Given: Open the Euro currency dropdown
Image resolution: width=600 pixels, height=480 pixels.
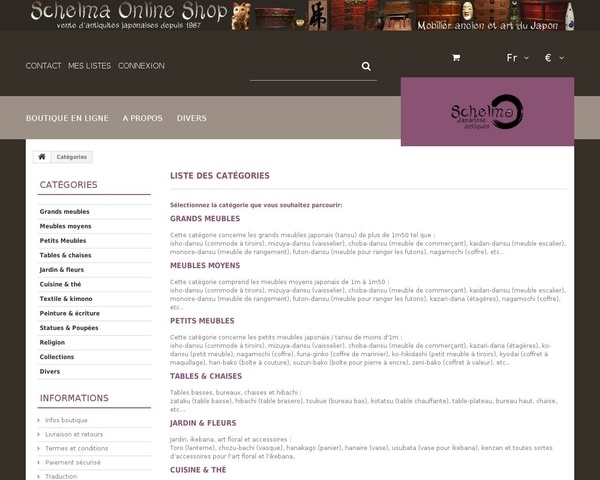Looking at the screenshot, I should click(x=553, y=58).
